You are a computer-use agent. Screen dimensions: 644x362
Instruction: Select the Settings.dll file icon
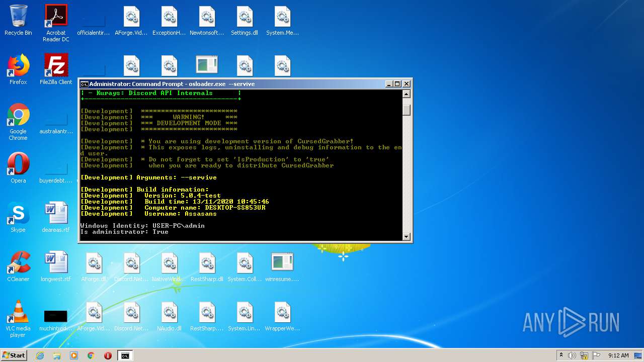(245, 21)
